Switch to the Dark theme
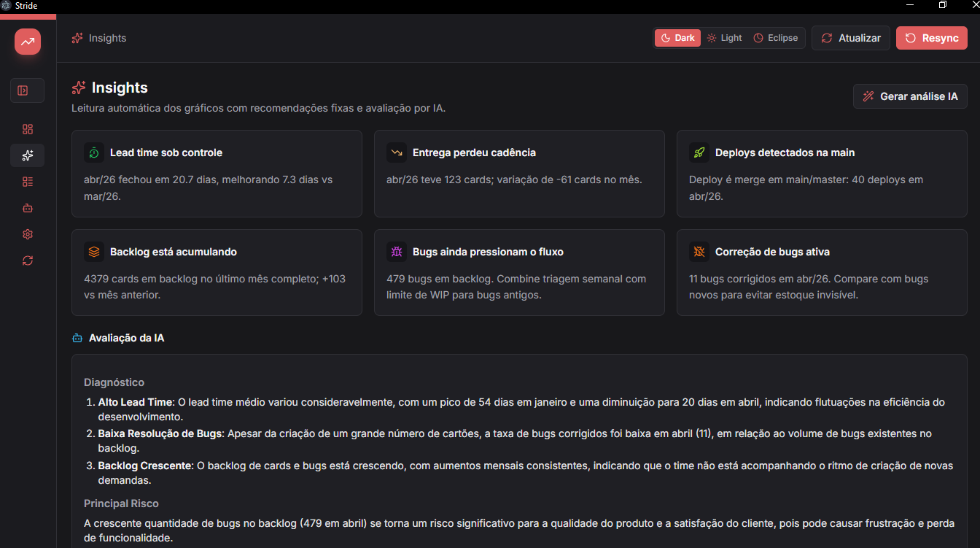 pos(677,38)
